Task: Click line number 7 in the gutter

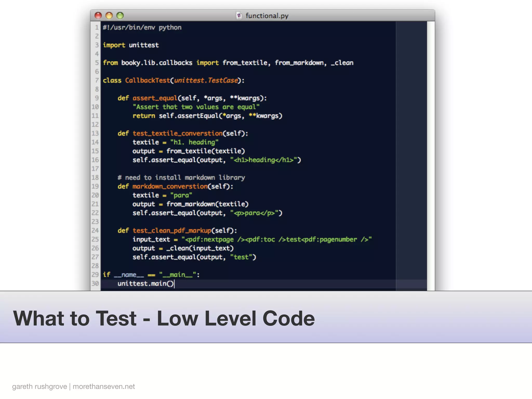Action: point(97,80)
